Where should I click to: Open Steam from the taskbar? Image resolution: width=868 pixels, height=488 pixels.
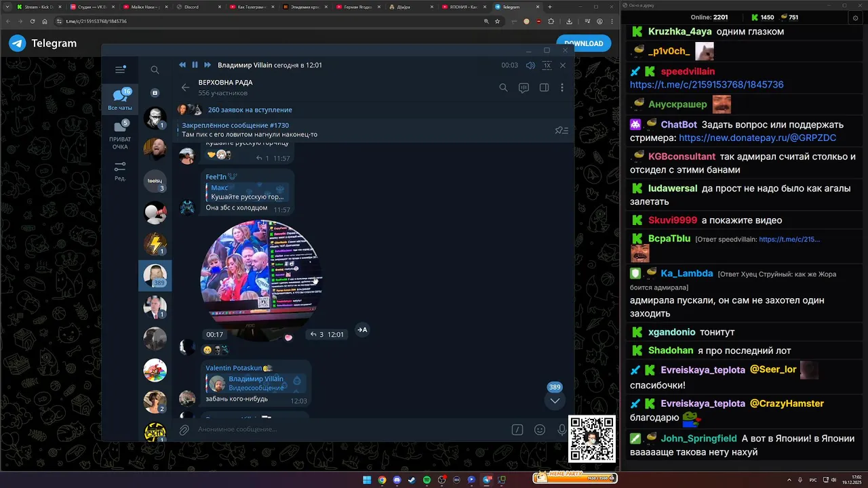point(412,480)
